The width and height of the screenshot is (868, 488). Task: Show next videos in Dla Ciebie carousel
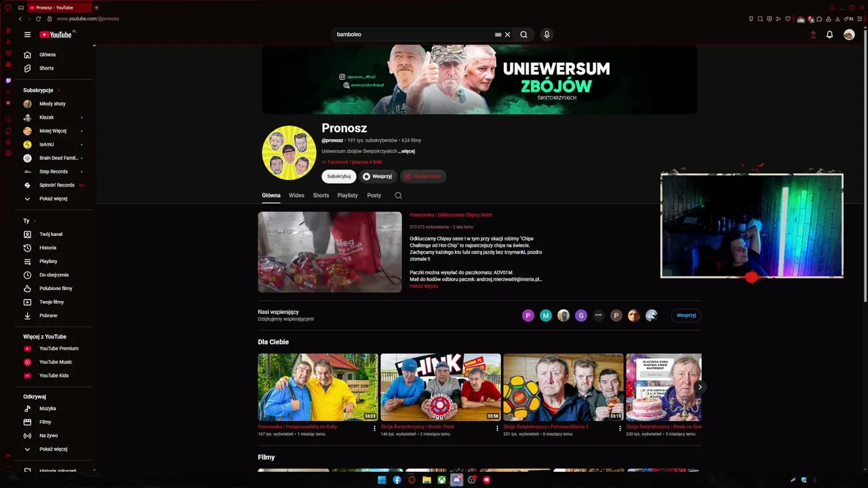tap(700, 387)
